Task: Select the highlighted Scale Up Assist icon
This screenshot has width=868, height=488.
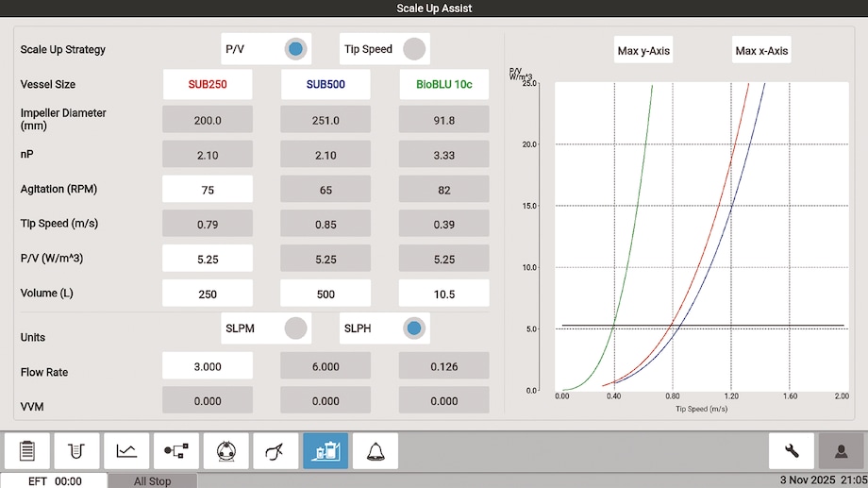Action: [x=325, y=451]
